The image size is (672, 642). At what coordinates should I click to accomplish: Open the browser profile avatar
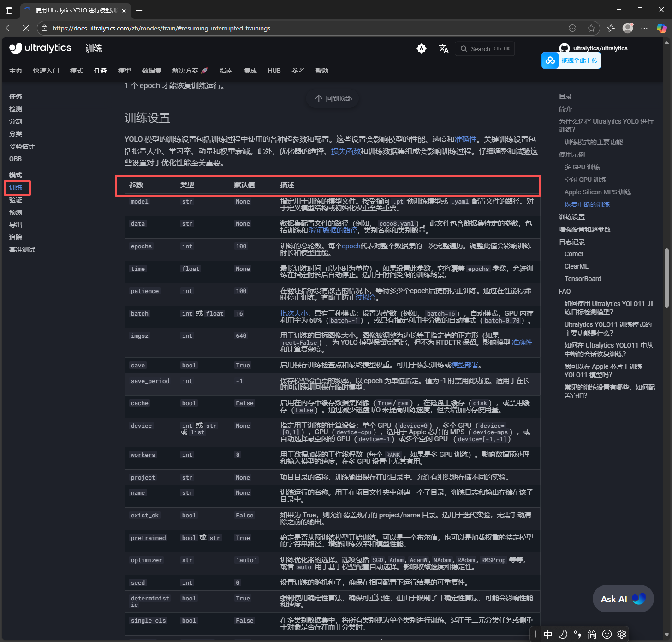pyautogui.click(x=628, y=28)
